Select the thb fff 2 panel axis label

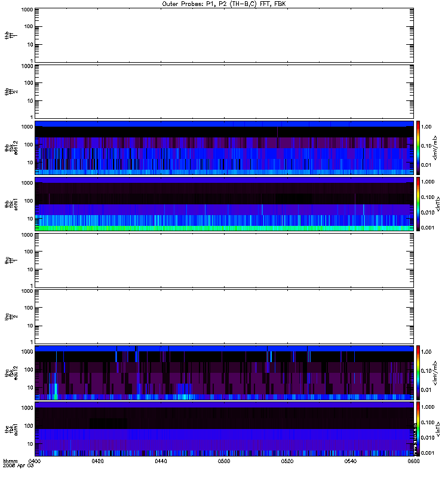coord(11,92)
